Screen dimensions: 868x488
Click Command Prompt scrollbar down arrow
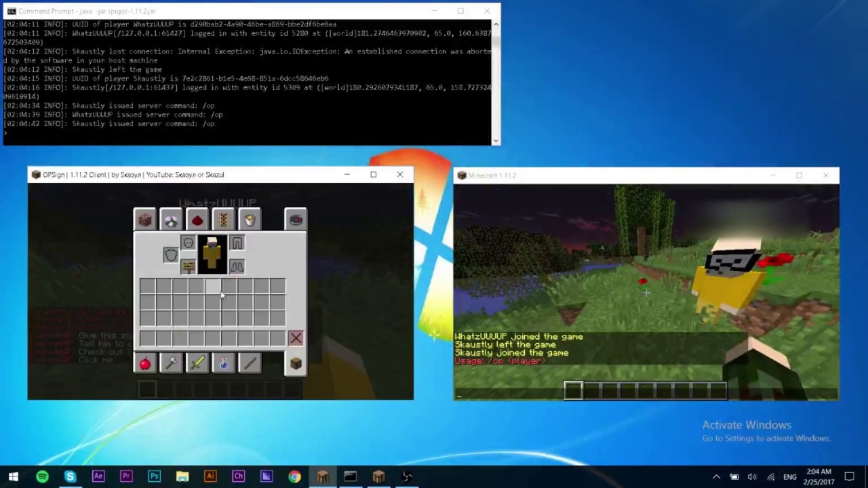click(496, 140)
